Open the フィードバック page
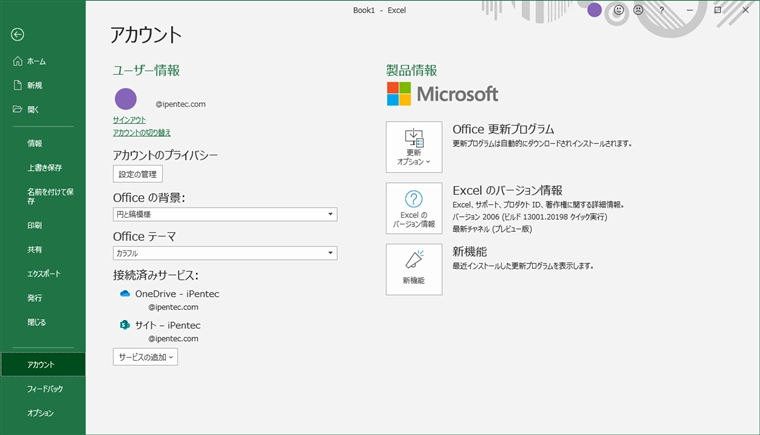The image size is (760, 435). tap(43, 389)
